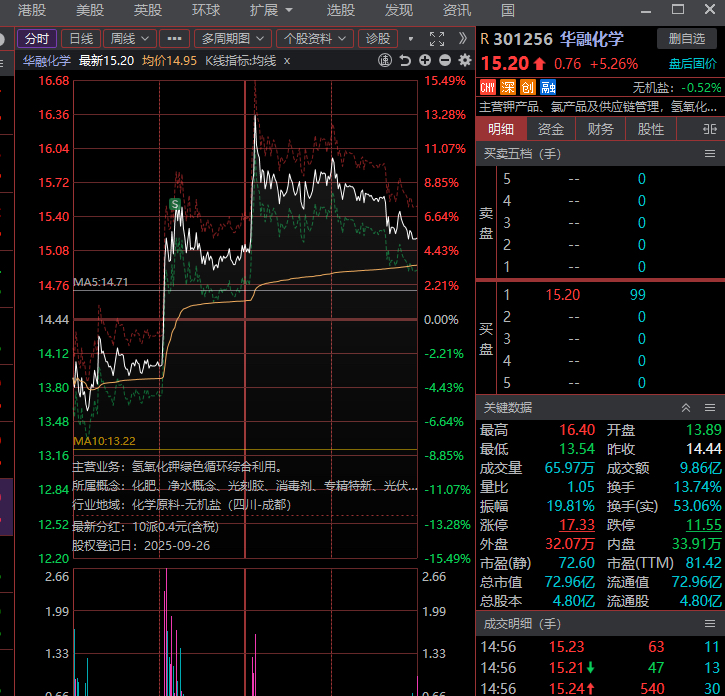Click 华融化学 label above the chart
The image size is (725, 696).
(47, 61)
